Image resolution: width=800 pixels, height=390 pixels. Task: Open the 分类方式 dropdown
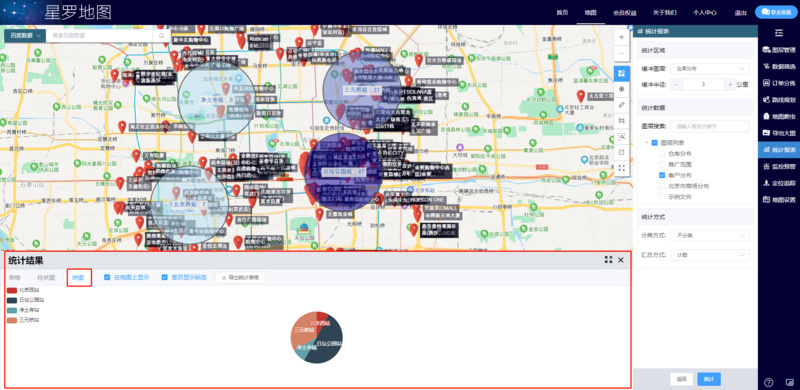coord(710,236)
